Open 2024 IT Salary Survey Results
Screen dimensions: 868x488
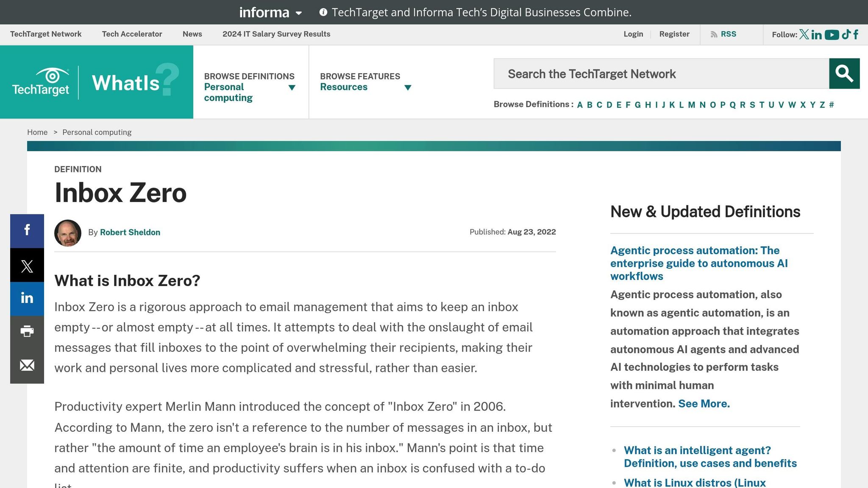click(276, 34)
